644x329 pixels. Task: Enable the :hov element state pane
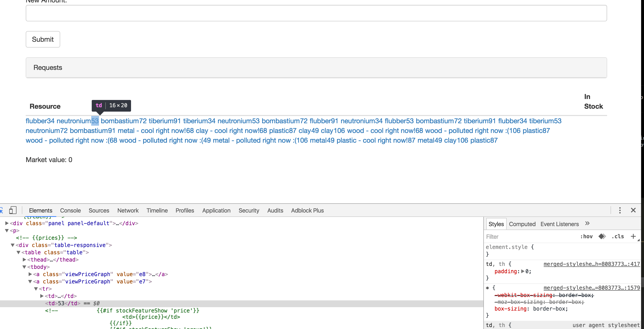point(587,236)
